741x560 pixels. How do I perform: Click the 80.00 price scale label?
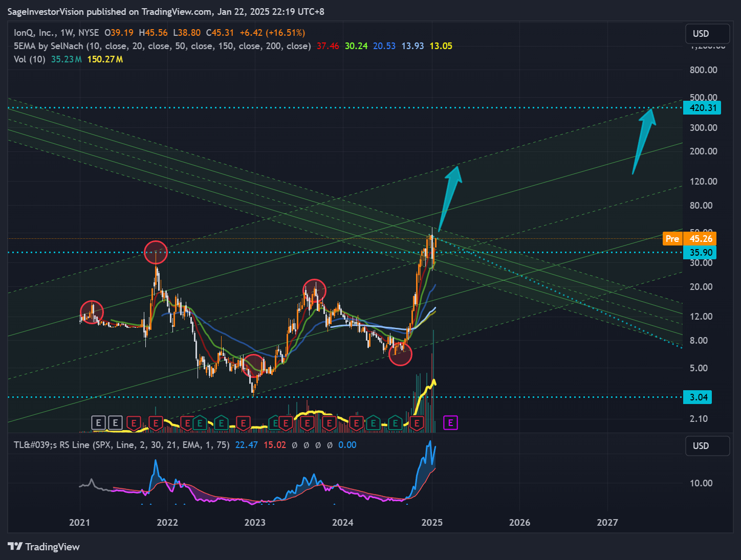[701, 206]
